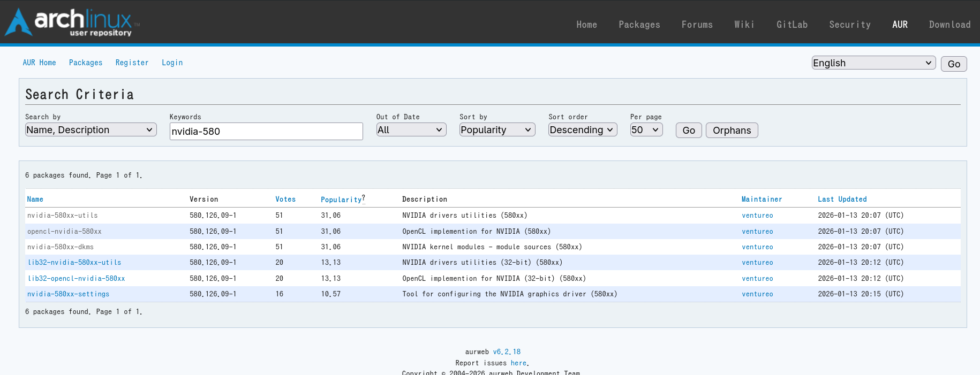Open lib32-nvidia-580xx-utils package page
The width and height of the screenshot is (980, 375).
pos(74,263)
